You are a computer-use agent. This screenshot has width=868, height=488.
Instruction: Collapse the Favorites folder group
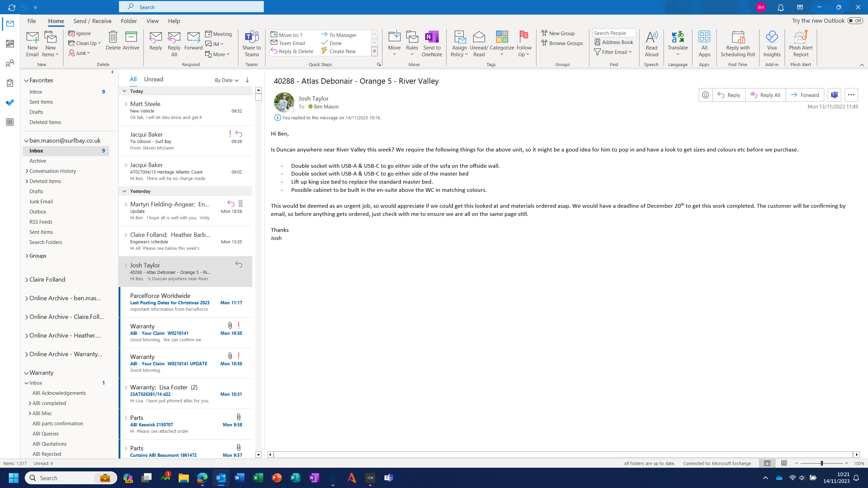[x=26, y=81]
